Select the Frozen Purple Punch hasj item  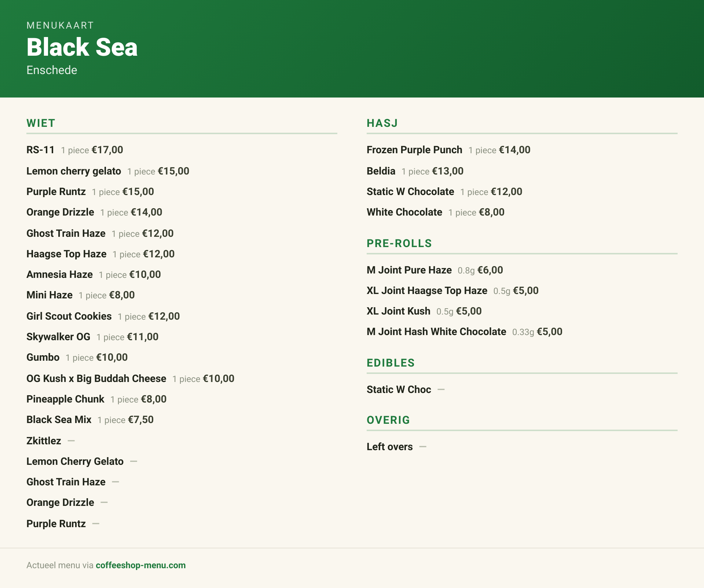coord(448,150)
